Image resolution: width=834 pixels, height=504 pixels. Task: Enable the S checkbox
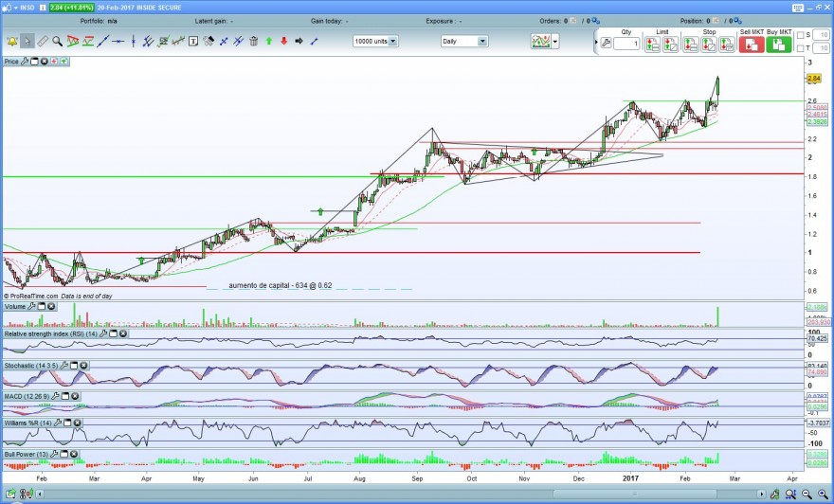(801, 35)
